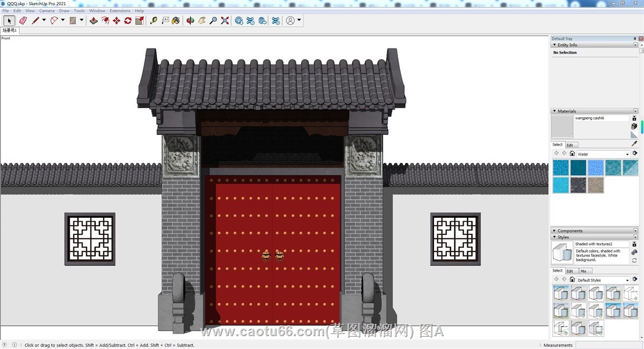Open the Arc tool dropdown arrow

63,20
